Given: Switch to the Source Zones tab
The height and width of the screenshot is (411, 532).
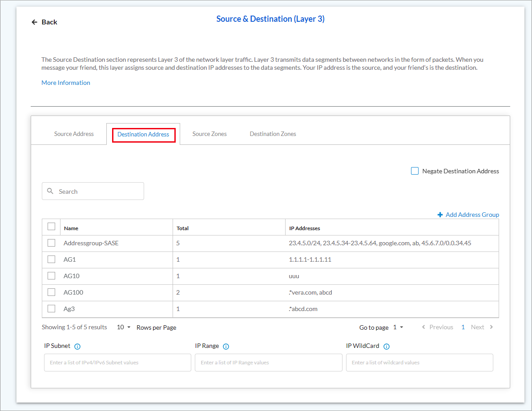Looking at the screenshot, I should pyautogui.click(x=210, y=134).
